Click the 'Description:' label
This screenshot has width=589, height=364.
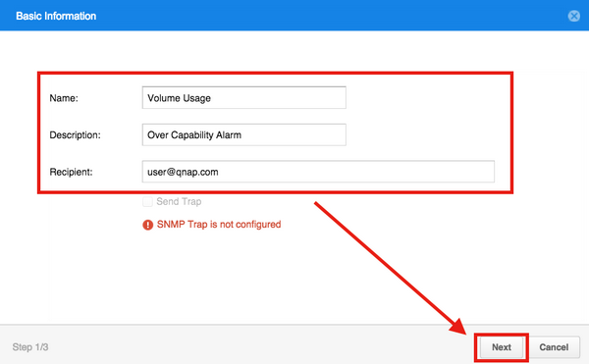76,135
